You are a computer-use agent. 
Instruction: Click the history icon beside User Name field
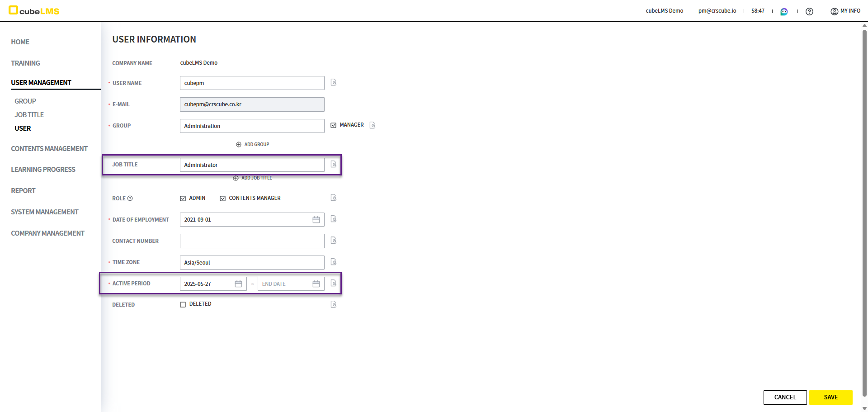(x=333, y=82)
